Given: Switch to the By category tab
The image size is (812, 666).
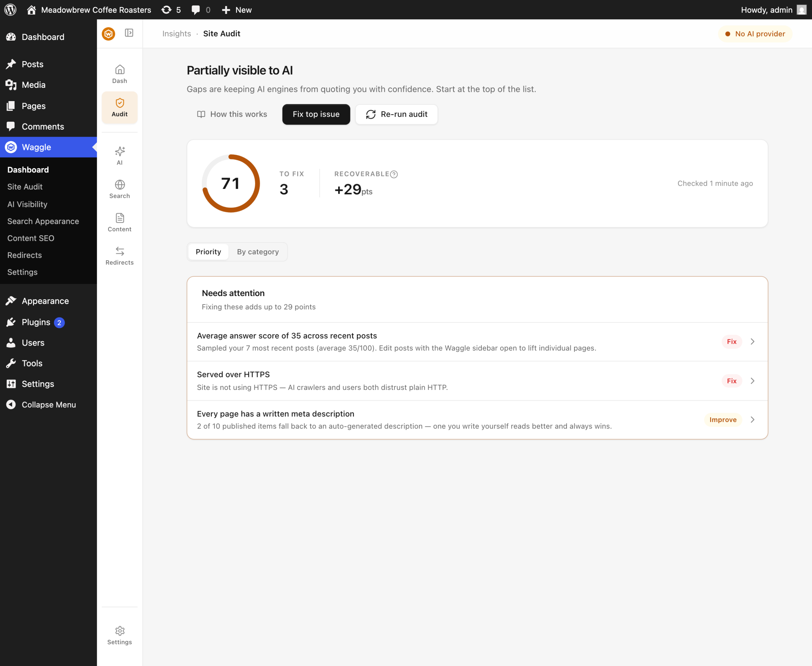Looking at the screenshot, I should click(258, 252).
